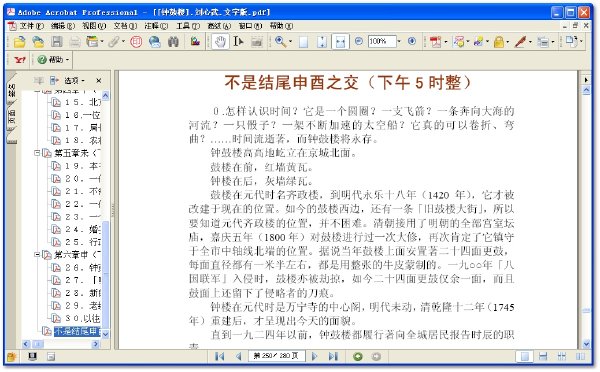Image resolution: width=600 pixels, height=372 pixels.
Task: Enable Single Page layout icon
Action: point(525,356)
